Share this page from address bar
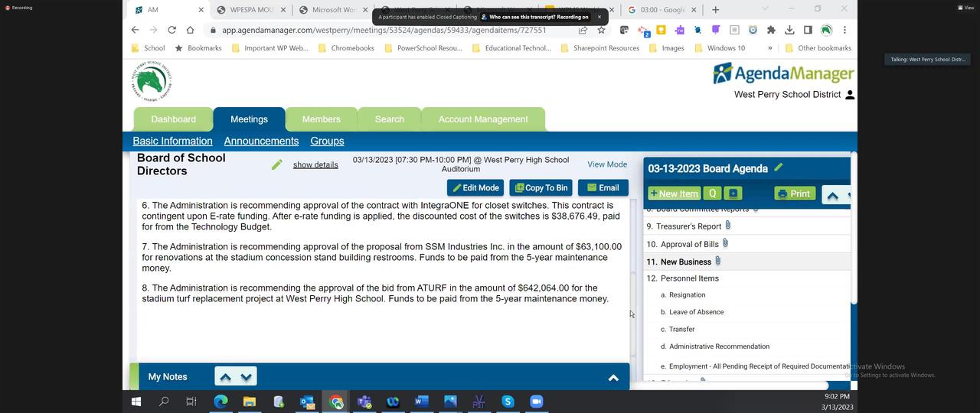This screenshot has width=980, height=413. [x=583, y=30]
